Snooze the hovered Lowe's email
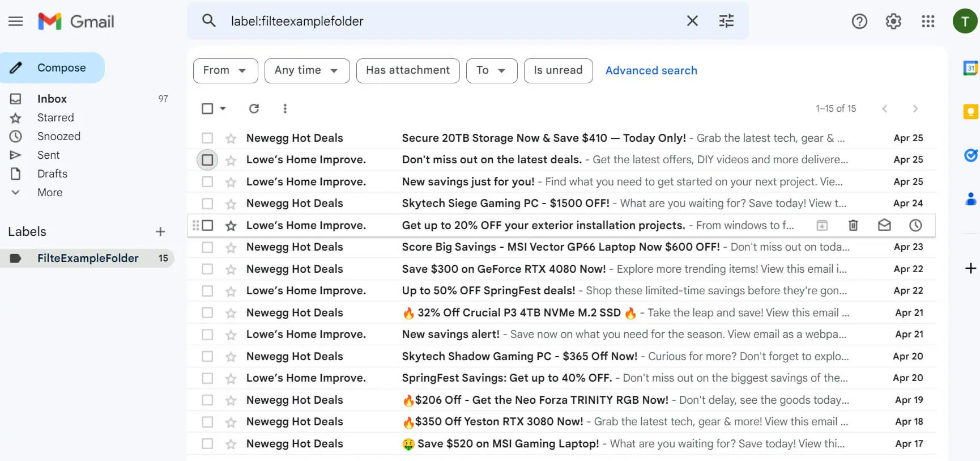 coord(915,225)
